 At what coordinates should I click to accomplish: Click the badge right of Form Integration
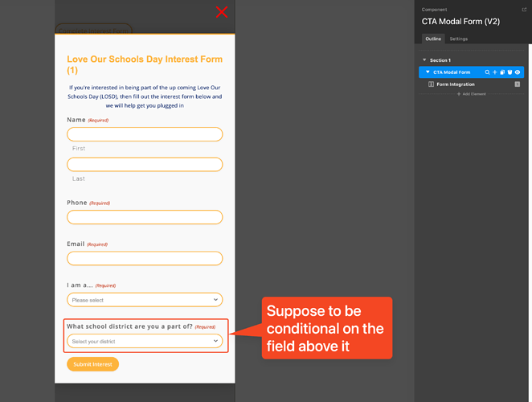[518, 84]
